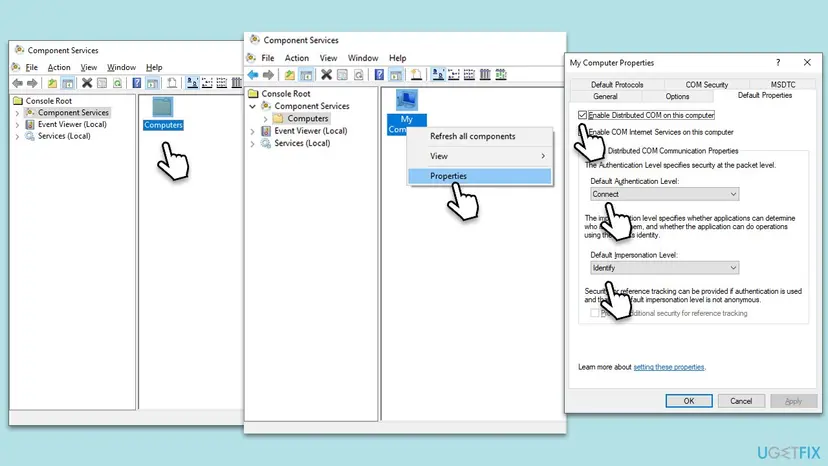828x466 pixels.
Task: Toggle Show/Hide Console Tree icon in window with My Computer
Action: [x=306, y=74]
